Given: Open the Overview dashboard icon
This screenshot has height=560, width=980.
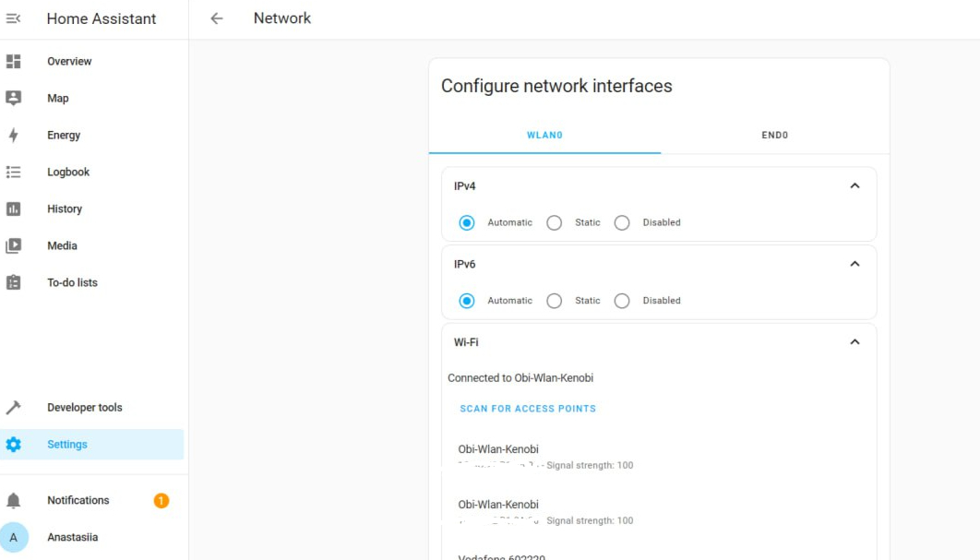Looking at the screenshot, I should [x=14, y=61].
